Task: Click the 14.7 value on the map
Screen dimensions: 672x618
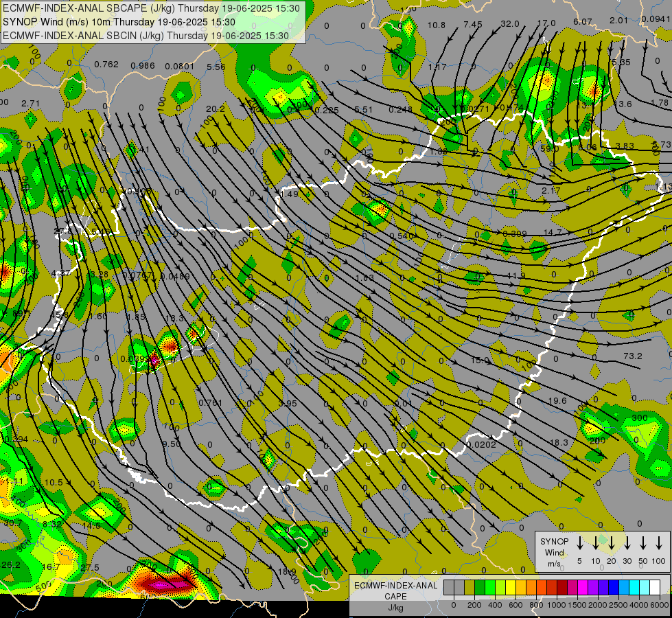Action: (x=553, y=233)
